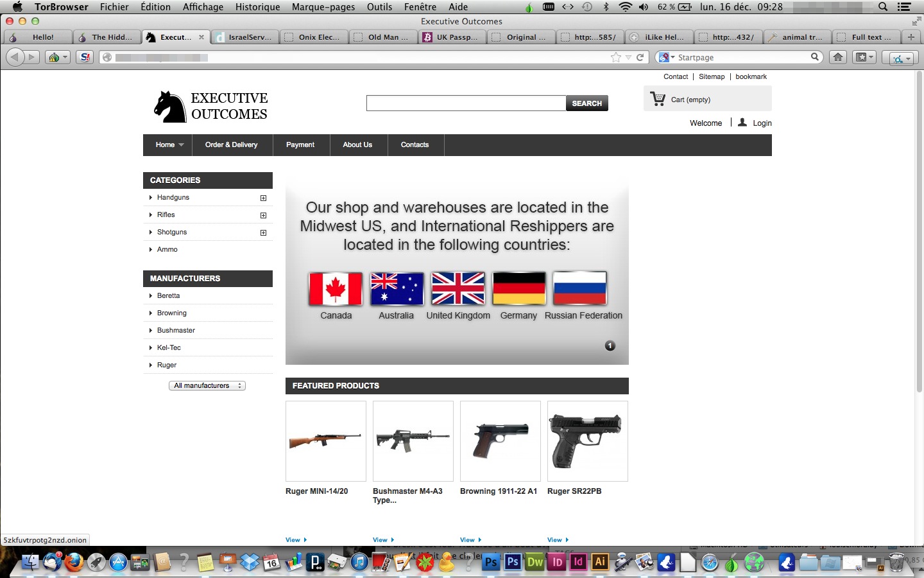Click the Bluetooth menu bar icon
Screen dimensions: 924x578
[606, 6]
